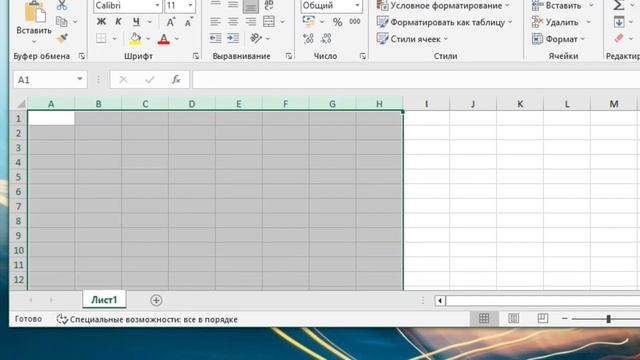640x360 pixels.
Task: Copy the selection with the Copy icon
Action: click(61, 22)
